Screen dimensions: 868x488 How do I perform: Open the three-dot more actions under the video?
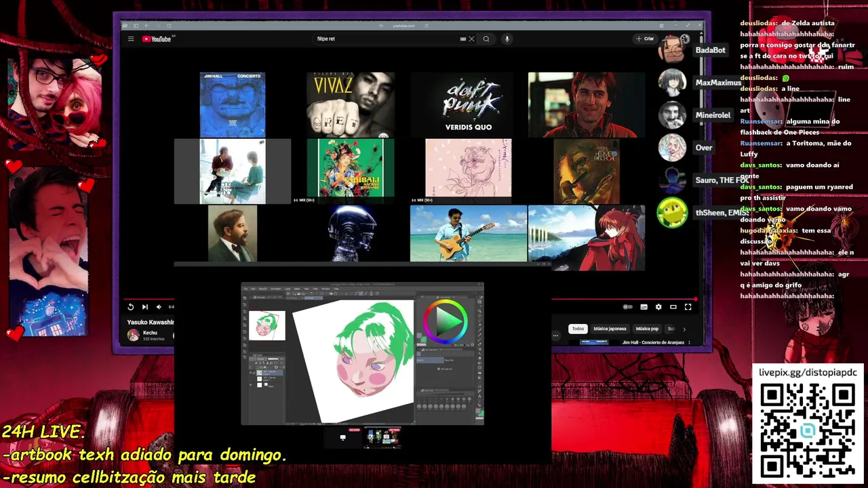coord(555,335)
